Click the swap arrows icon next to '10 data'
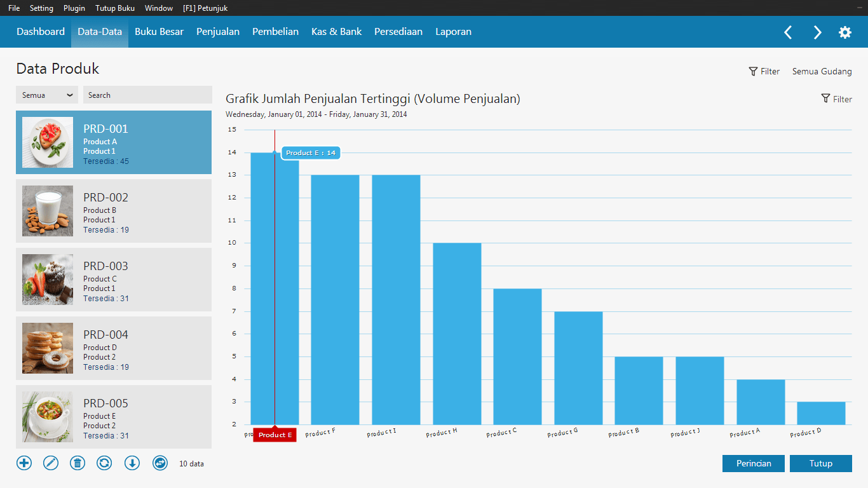868x488 pixels. (160, 463)
